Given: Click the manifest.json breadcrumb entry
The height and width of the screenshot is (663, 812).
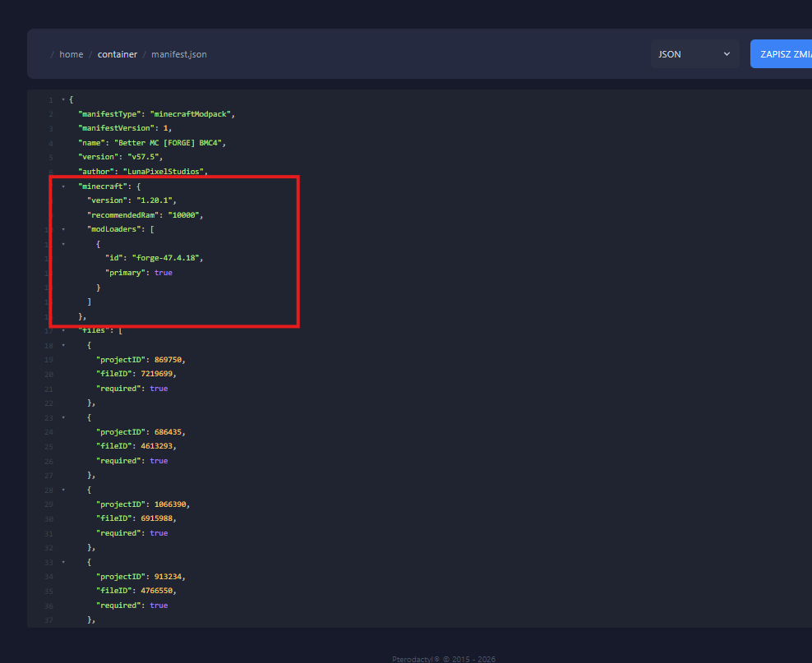Looking at the screenshot, I should coord(178,54).
